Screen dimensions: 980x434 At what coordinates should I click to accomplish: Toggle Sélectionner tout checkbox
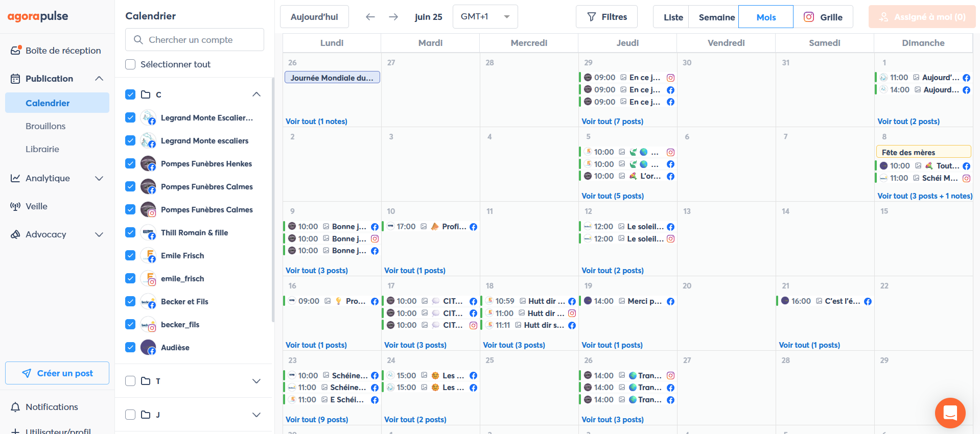click(x=130, y=64)
